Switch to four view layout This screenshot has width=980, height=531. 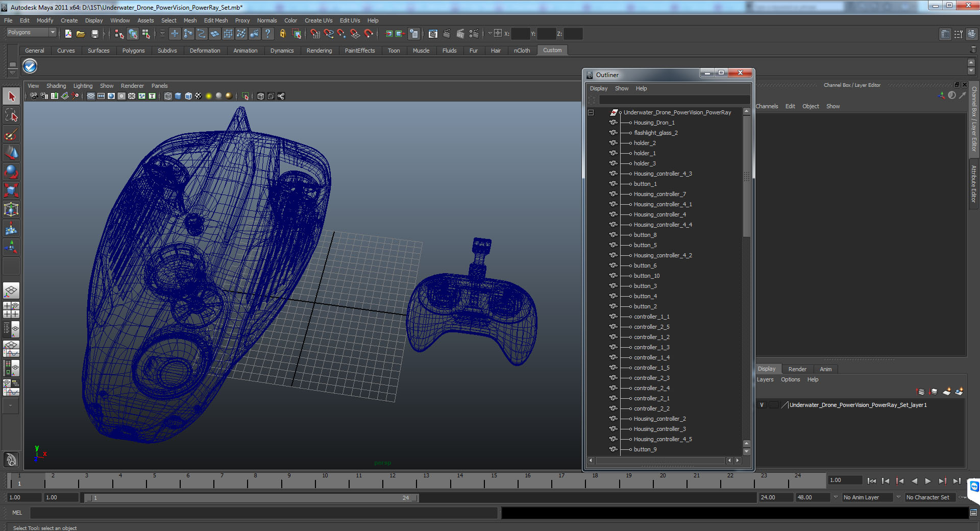tap(11, 310)
